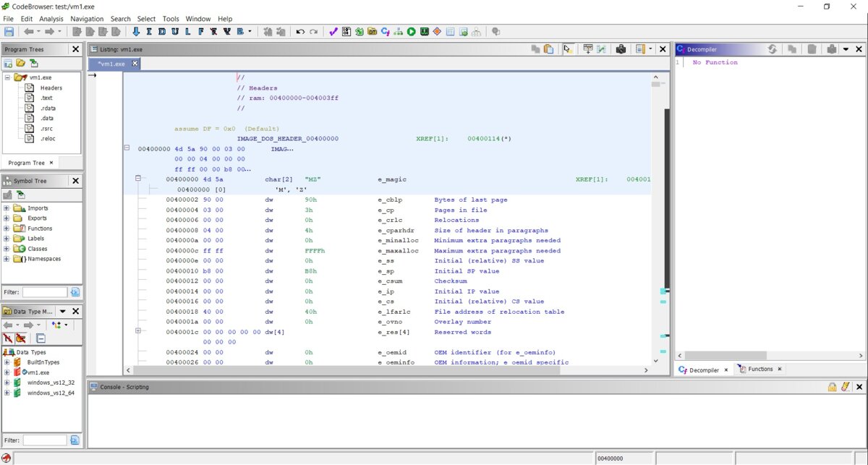The image size is (868, 465).
Task: Click the purple checkmark toolbar icon
Action: [x=333, y=32]
